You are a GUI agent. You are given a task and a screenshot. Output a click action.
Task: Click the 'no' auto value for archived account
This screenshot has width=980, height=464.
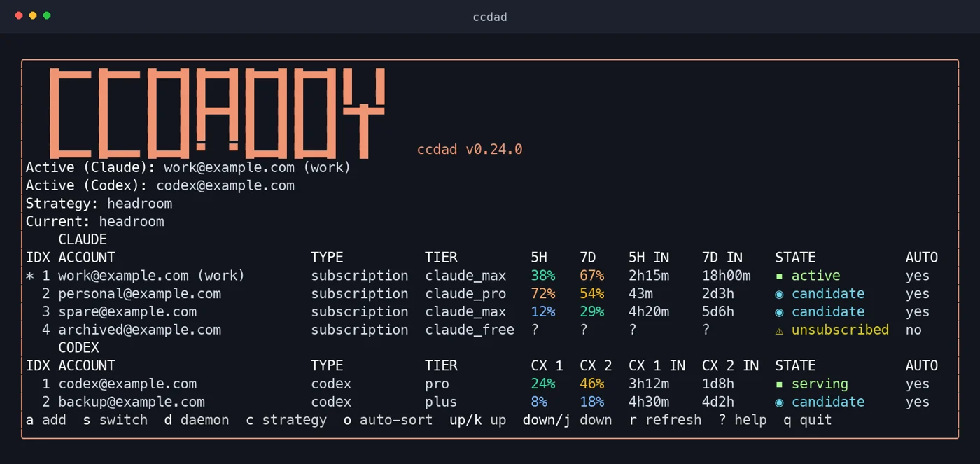(913, 330)
